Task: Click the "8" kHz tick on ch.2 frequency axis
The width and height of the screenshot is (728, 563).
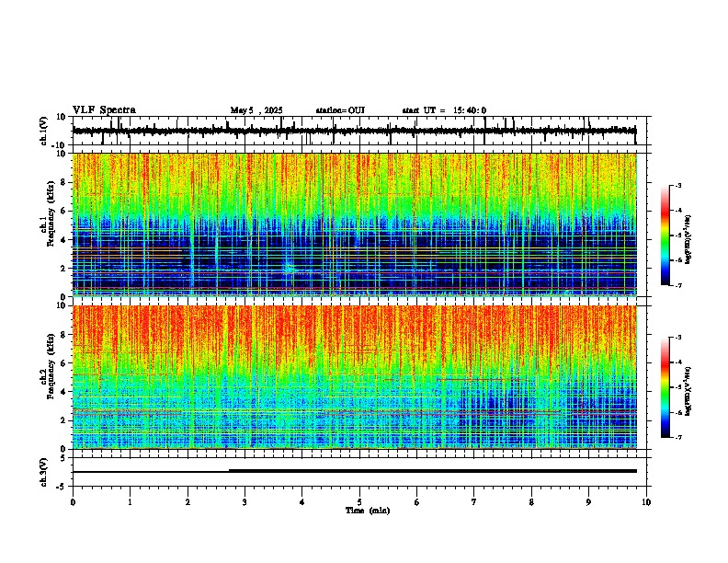Action: pyautogui.click(x=64, y=335)
